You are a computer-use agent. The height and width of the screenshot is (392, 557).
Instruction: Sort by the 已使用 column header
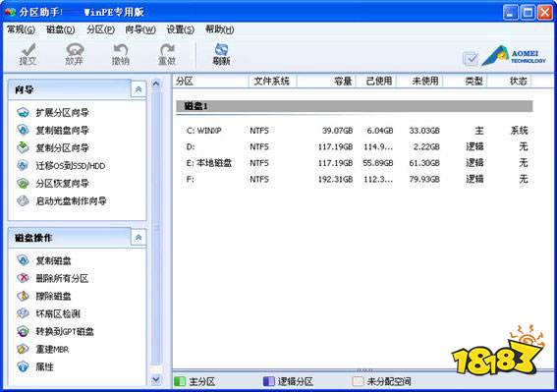point(376,82)
